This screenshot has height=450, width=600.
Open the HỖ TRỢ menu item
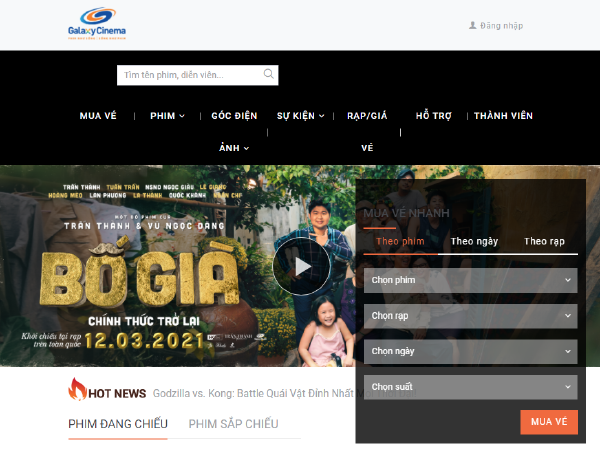[434, 116]
